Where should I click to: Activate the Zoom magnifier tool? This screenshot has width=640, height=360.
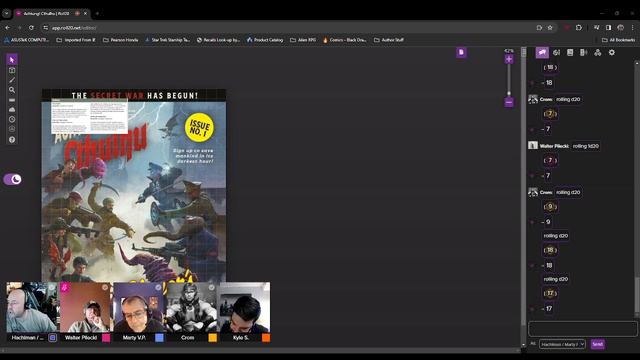(12, 90)
